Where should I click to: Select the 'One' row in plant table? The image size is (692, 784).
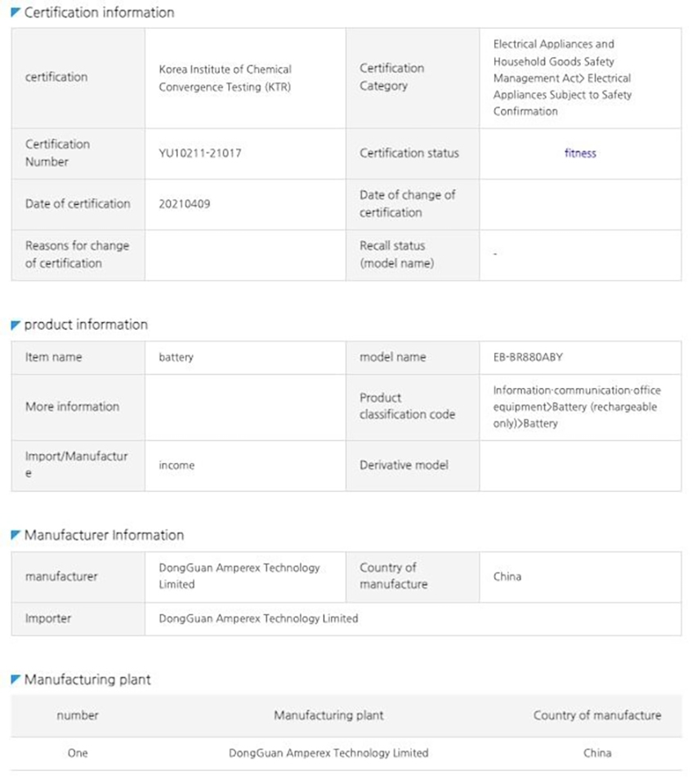pyautogui.click(x=346, y=753)
